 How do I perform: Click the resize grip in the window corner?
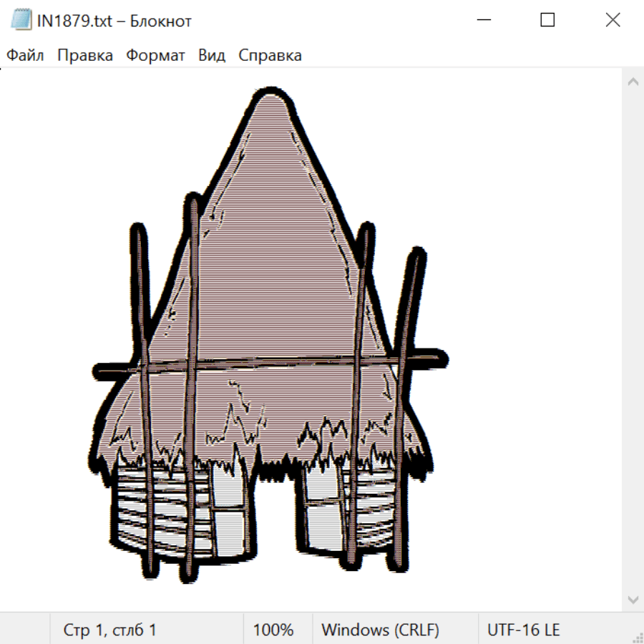pos(637,637)
